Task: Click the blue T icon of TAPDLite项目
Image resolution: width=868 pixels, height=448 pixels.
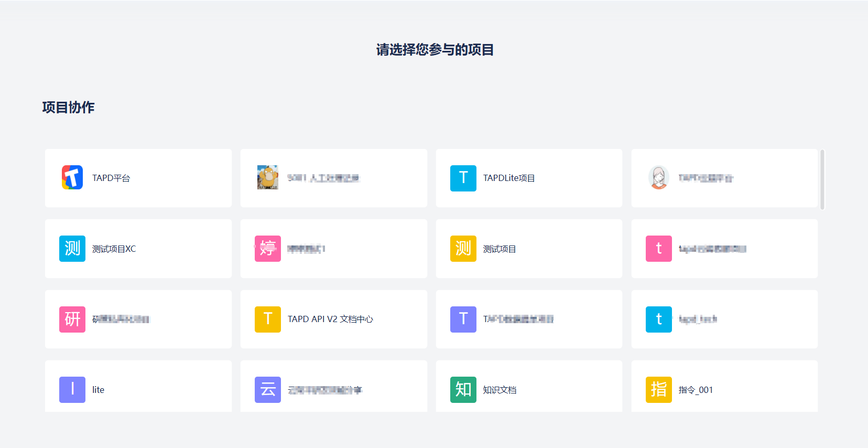Action: [463, 178]
